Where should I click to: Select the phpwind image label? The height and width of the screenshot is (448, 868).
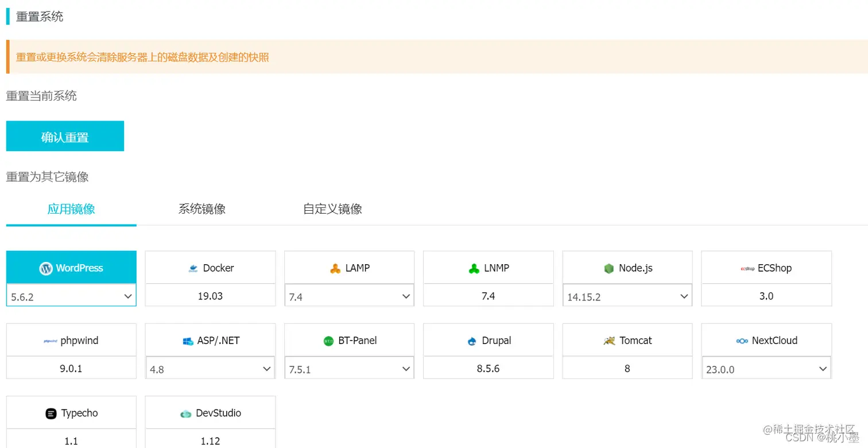tap(79, 341)
